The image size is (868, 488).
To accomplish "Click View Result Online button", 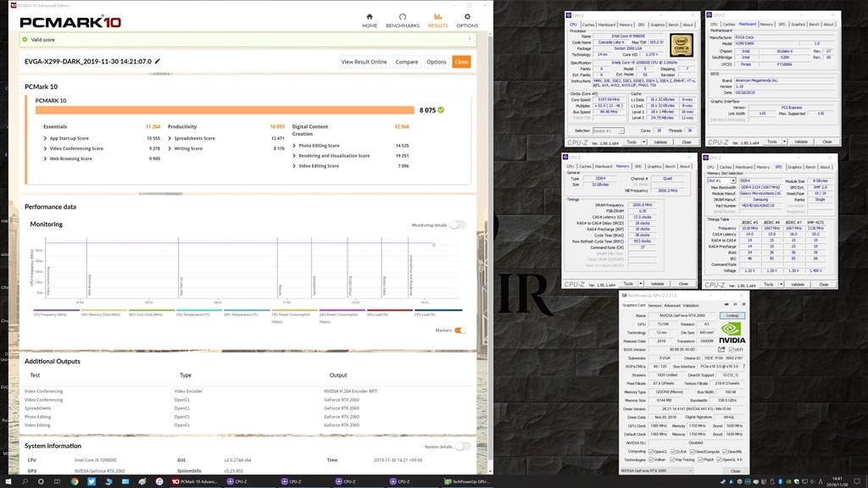I will (364, 61).
